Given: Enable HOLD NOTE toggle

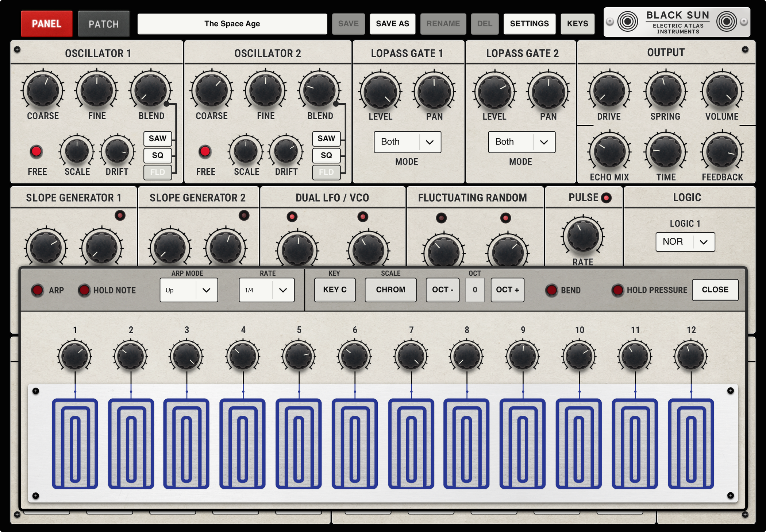Looking at the screenshot, I should 84,290.
